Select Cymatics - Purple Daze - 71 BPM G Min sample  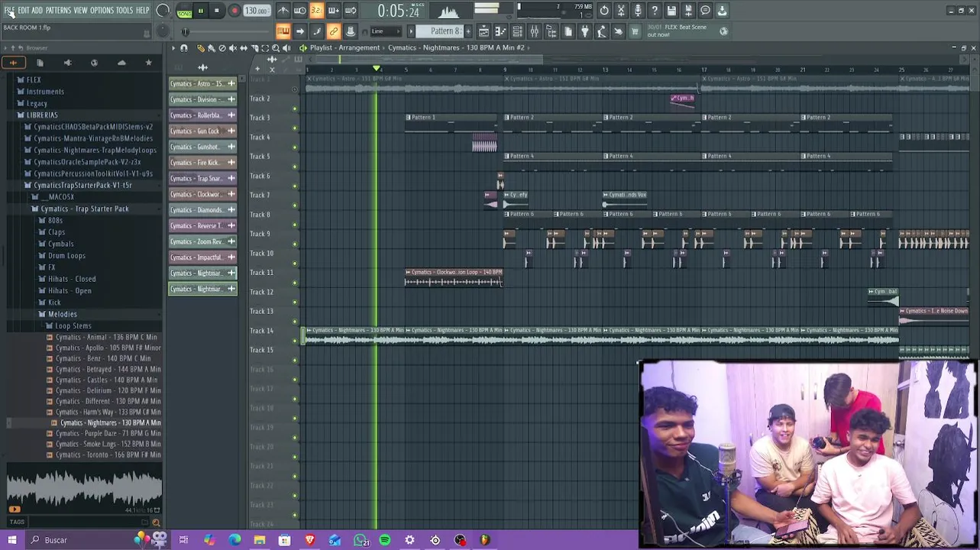(x=104, y=433)
